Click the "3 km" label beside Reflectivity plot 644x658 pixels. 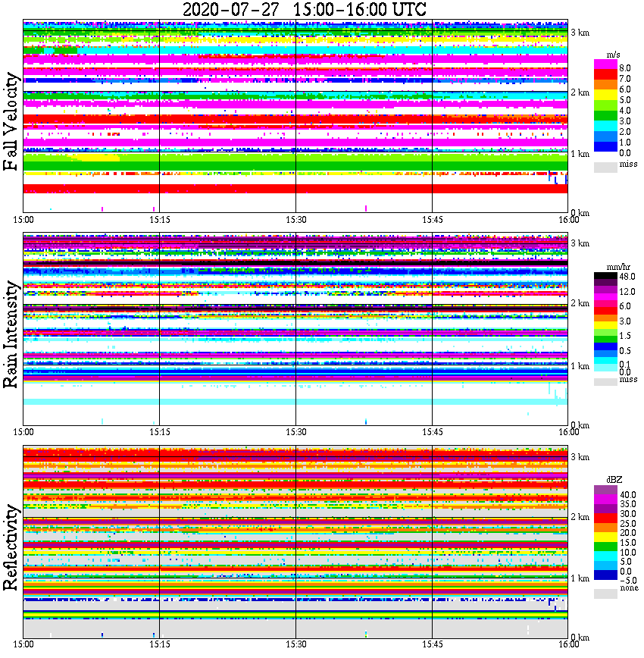click(x=580, y=457)
